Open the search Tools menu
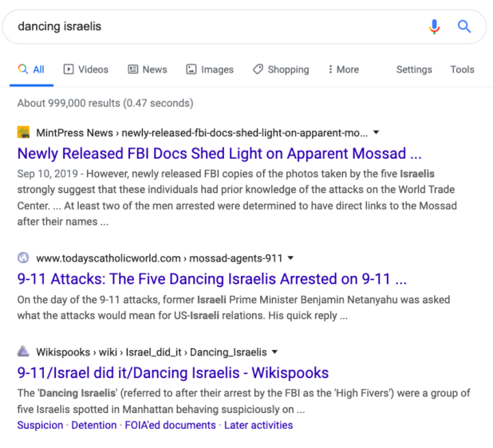Viewport: 493px width, 448px height. point(462,69)
